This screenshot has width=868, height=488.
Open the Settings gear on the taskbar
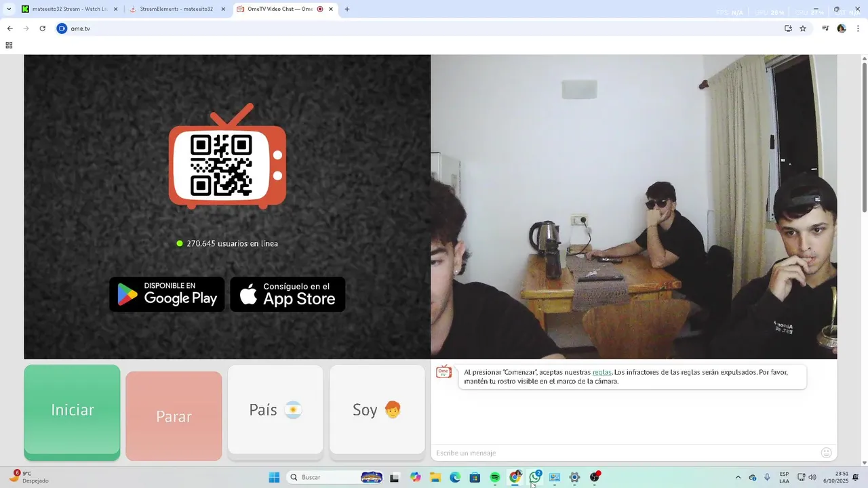[574, 478]
